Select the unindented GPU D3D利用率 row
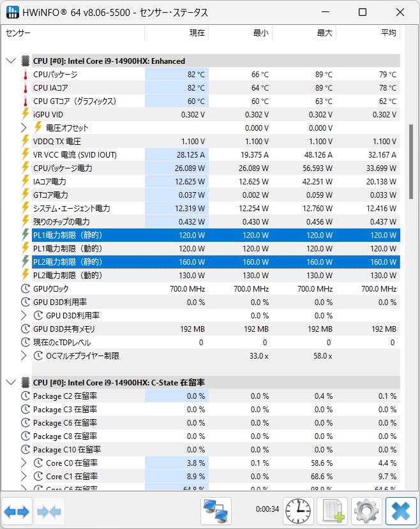 pos(216,302)
